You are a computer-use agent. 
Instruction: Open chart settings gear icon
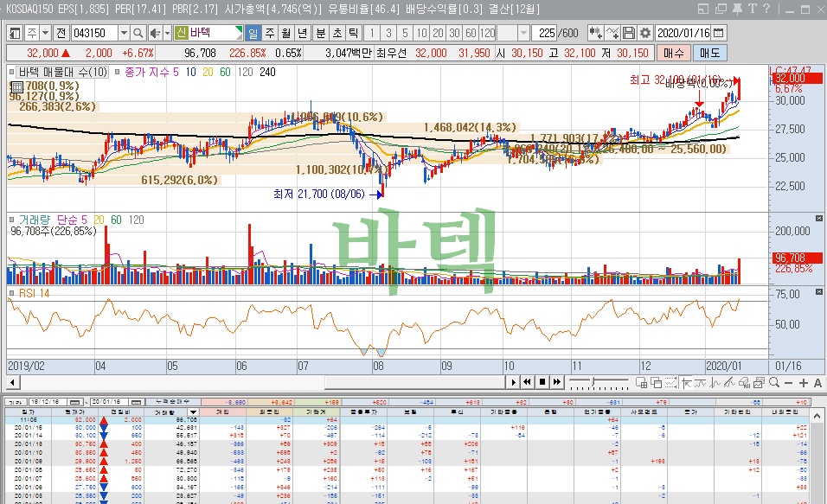(645, 33)
